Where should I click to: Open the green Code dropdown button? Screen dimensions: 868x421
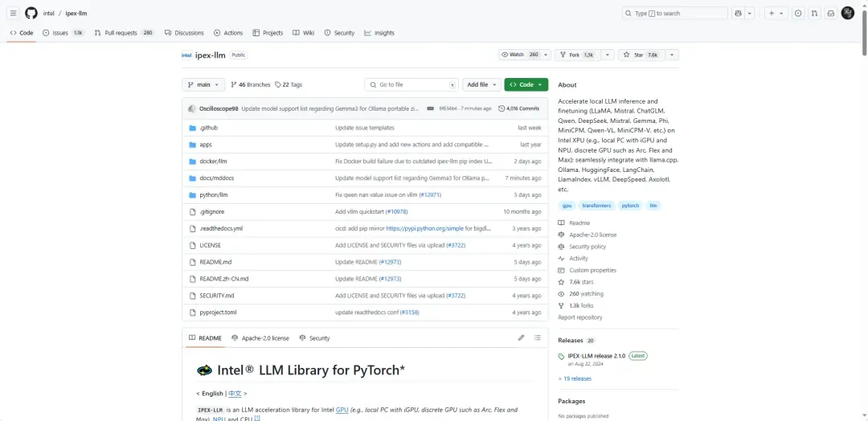(x=526, y=84)
